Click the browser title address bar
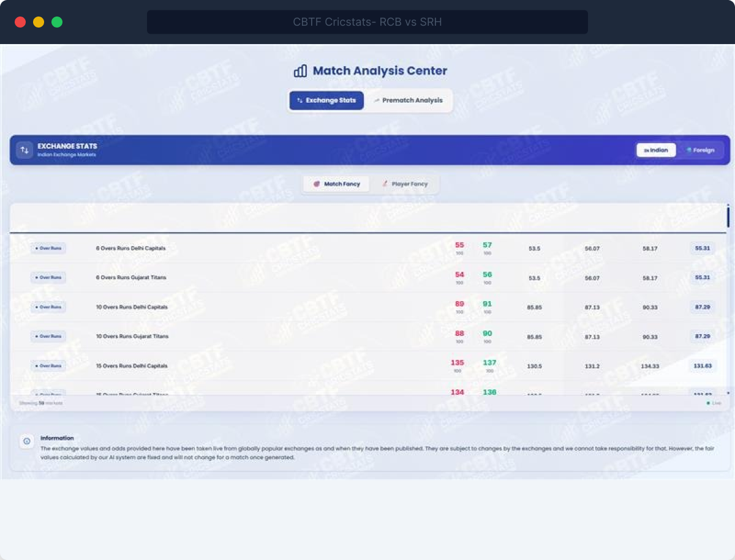This screenshot has height=560, width=735. [367, 22]
